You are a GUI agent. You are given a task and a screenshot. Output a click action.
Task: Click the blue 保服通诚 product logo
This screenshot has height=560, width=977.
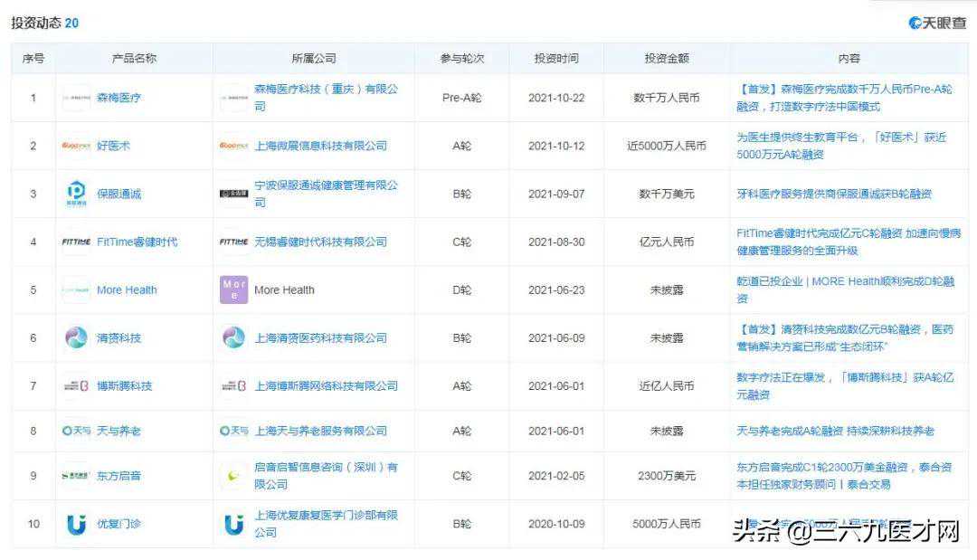(76, 194)
